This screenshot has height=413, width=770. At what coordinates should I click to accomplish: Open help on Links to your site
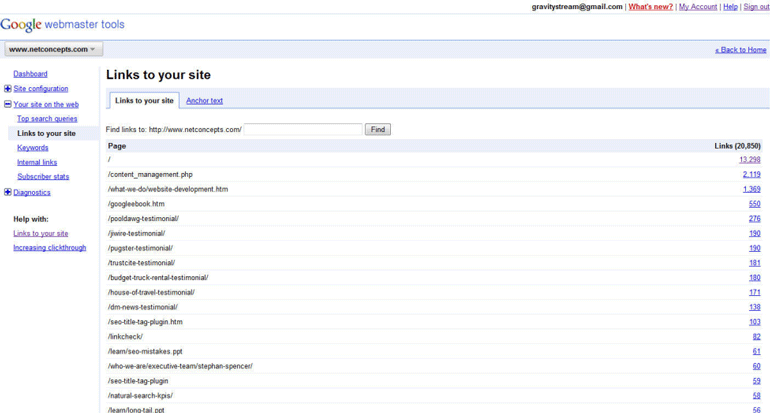[41, 234]
